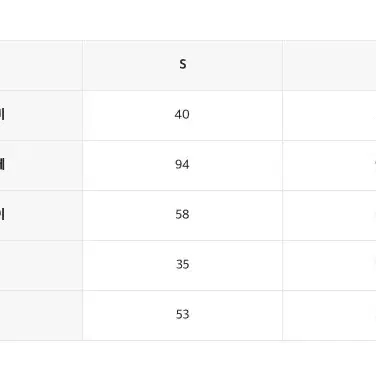Click the gray row label beside value 94

tap(41, 165)
